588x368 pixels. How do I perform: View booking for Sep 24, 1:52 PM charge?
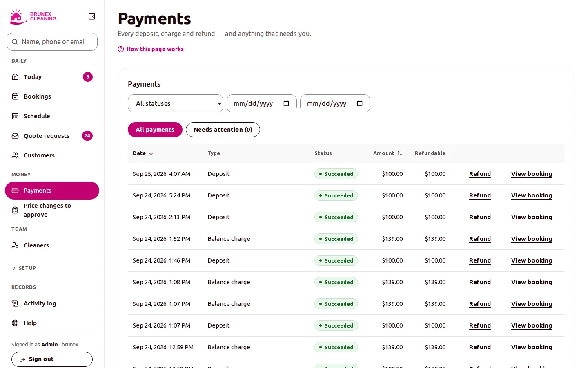(532, 239)
